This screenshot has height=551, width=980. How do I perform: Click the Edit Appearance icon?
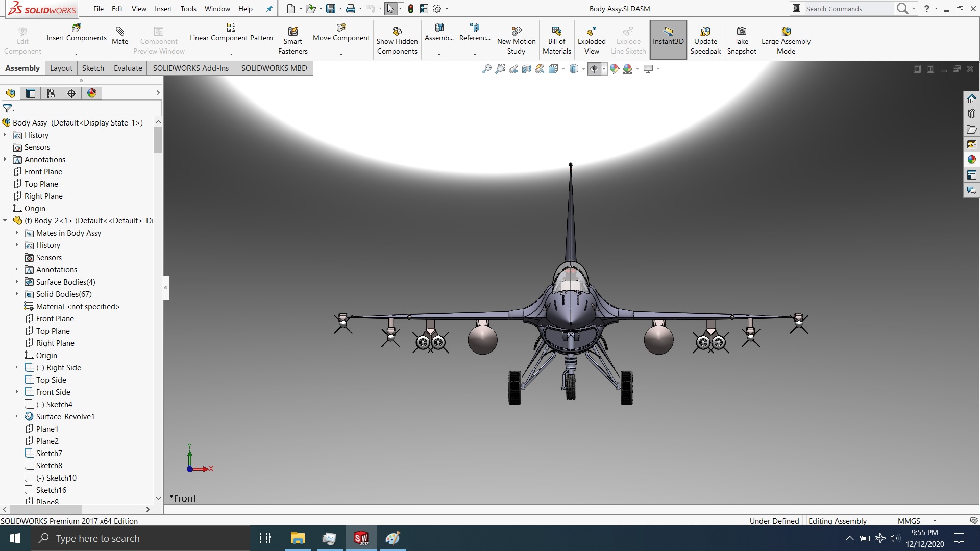tap(615, 69)
